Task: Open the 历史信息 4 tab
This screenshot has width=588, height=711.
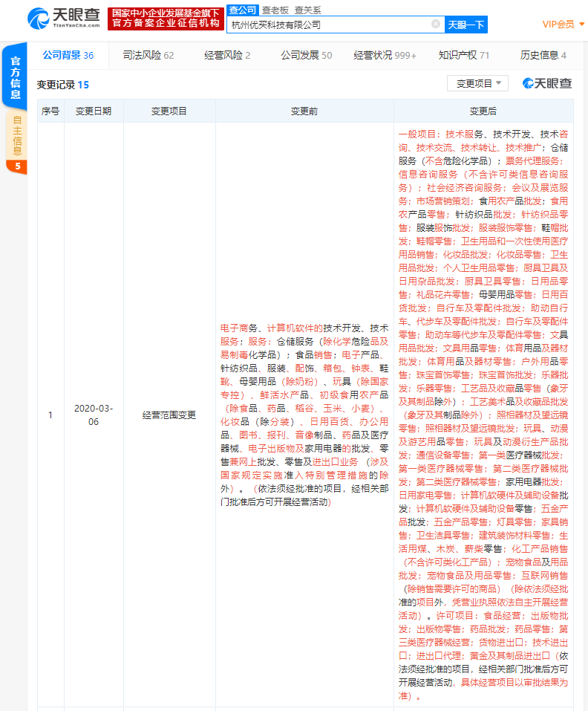Action: 543,55
